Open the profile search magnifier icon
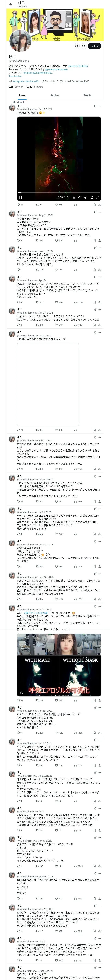The width and height of the screenshot is (110, 980). coord(83,46)
